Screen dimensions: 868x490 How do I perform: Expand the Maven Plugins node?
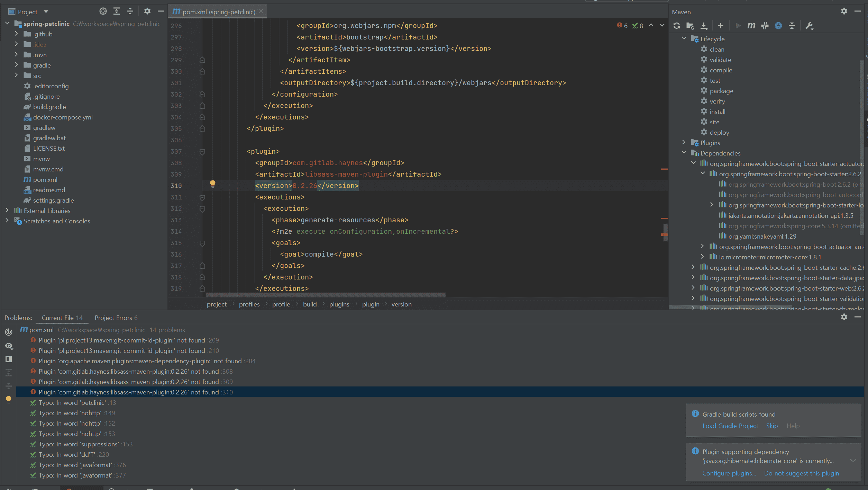pyautogui.click(x=684, y=142)
